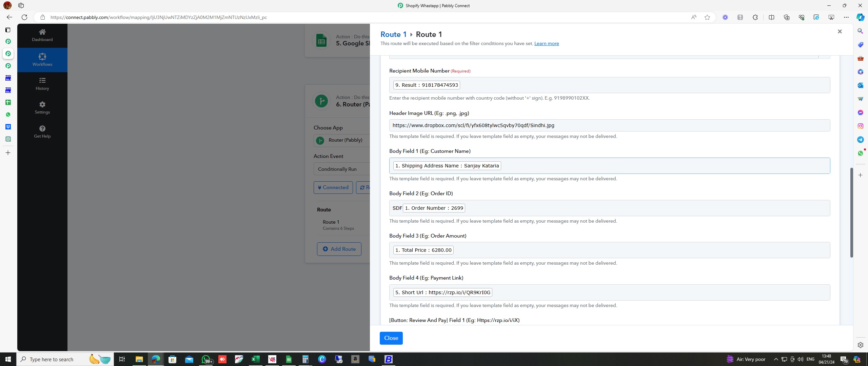Customize Edge sidebar with plus icon

click(x=860, y=175)
